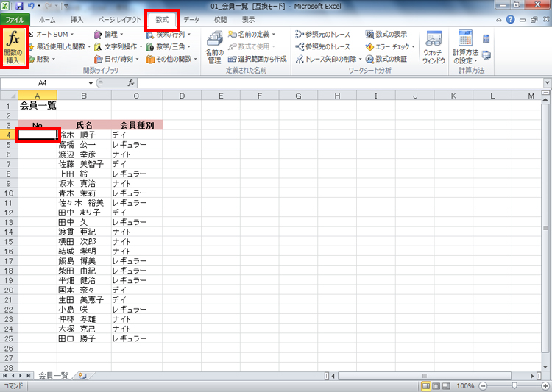Viewport: 552px width, 392px height.
Task: Click Evaluate Formula (数式の検証)
Action: [x=386, y=59]
